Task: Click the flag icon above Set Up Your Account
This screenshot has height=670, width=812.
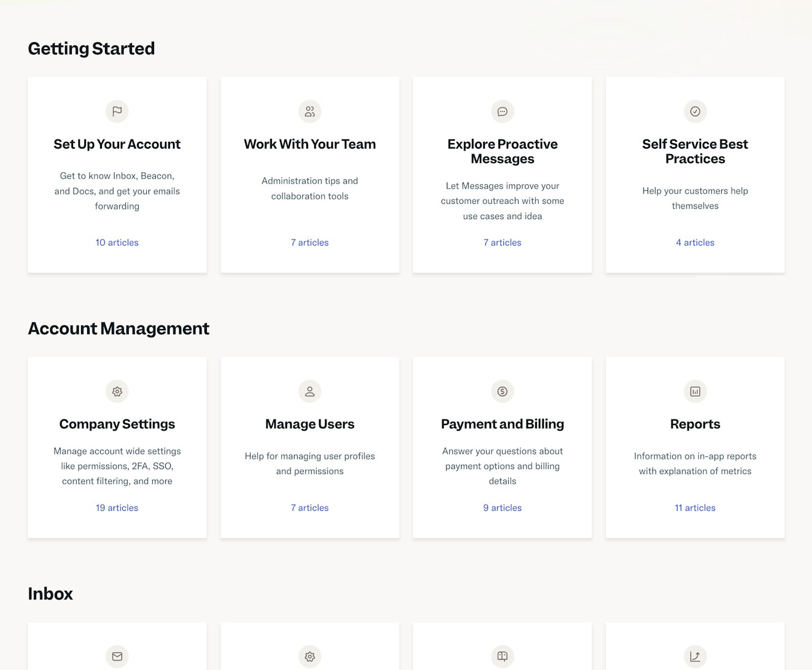Action: click(x=117, y=111)
